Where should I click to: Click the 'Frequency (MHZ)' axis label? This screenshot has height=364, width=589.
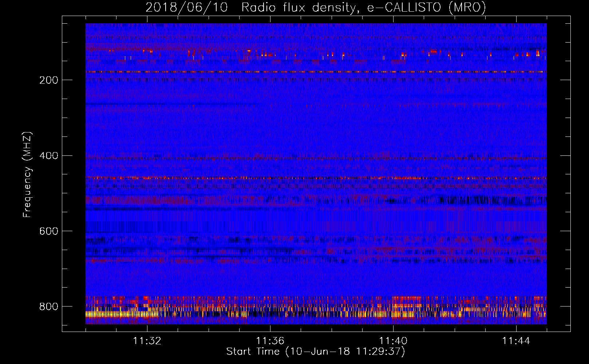pos(27,175)
